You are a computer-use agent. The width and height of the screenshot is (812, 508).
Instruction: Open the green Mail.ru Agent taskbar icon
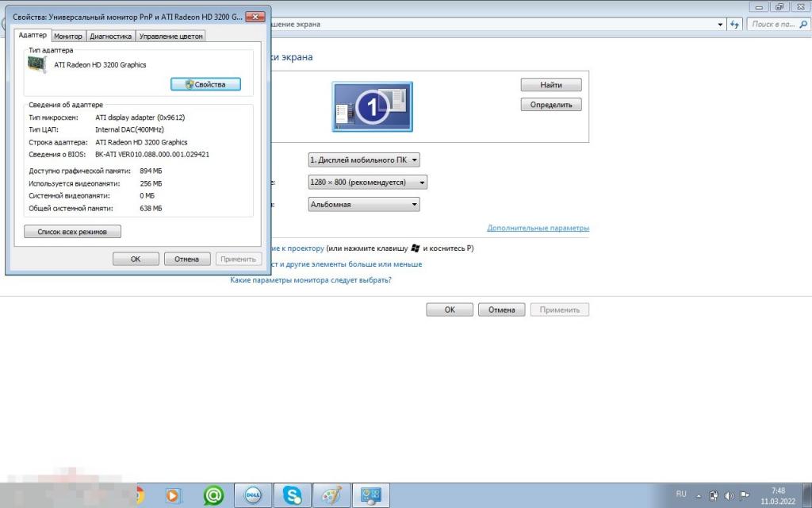point(213,496)
